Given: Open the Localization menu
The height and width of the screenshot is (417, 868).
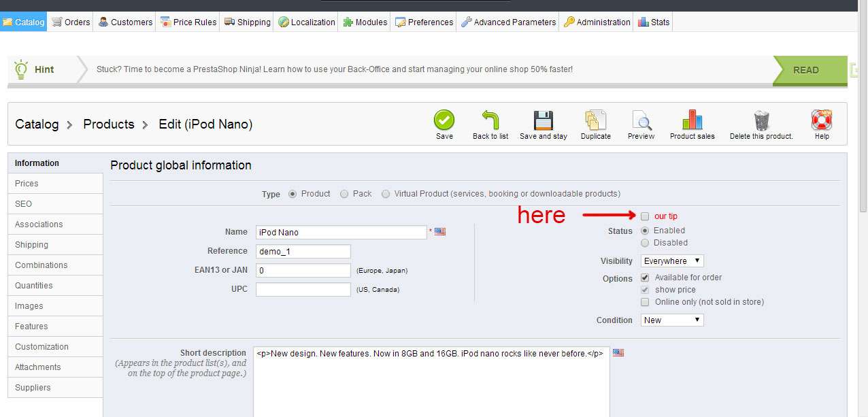Looking at the screenshot, I should click(x=306, y=22).
